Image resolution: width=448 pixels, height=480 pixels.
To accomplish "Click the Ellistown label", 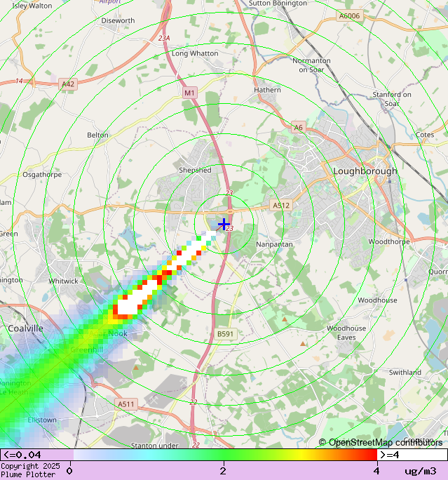I will pyautogui.click(x=42, y=420).
